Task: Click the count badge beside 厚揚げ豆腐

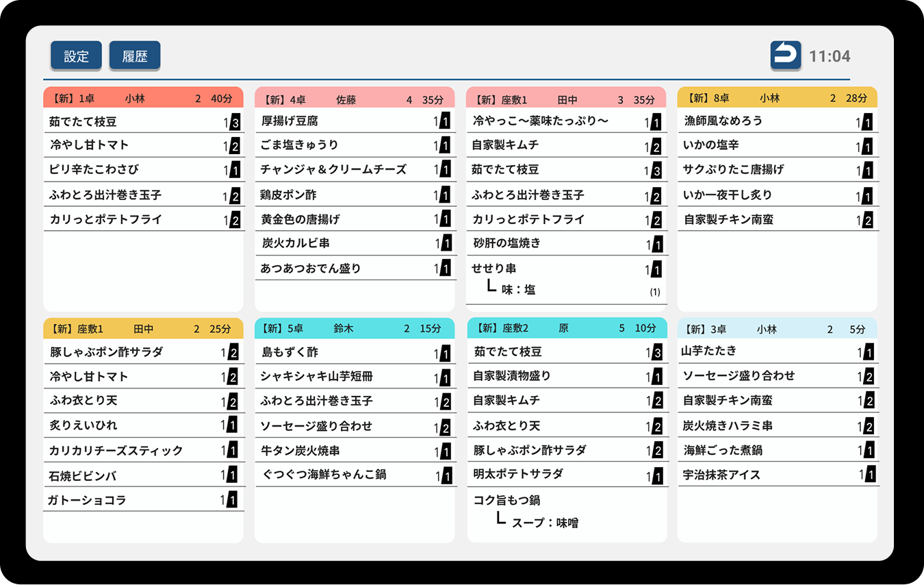Action: (445, 122)
